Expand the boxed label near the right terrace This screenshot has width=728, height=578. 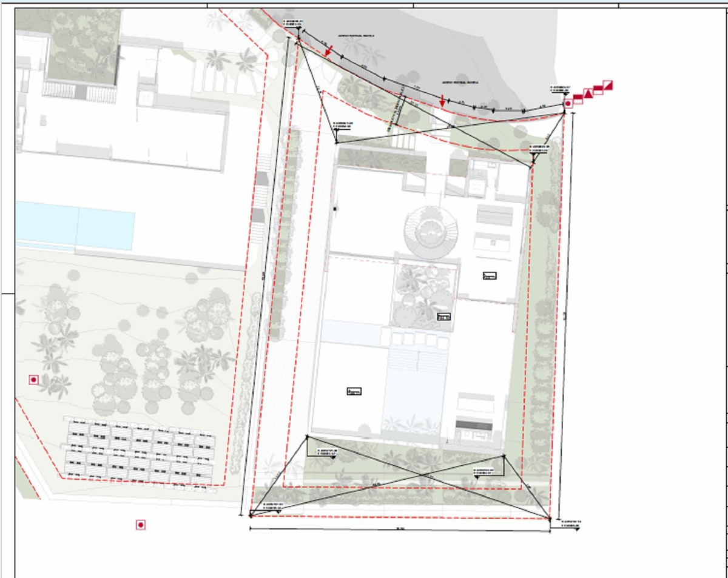tap(489, 277)
